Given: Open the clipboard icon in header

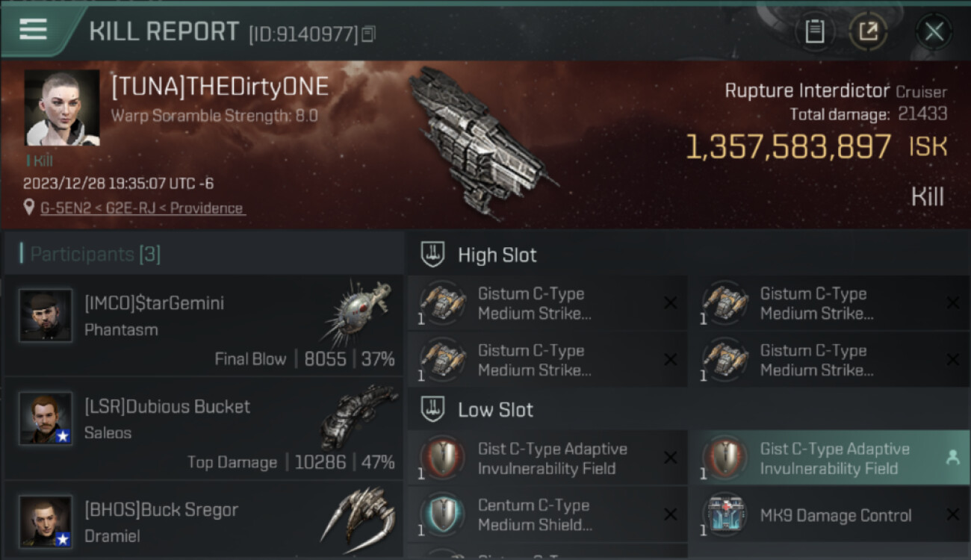Looking at the screenshot, I should pos(814,31).
